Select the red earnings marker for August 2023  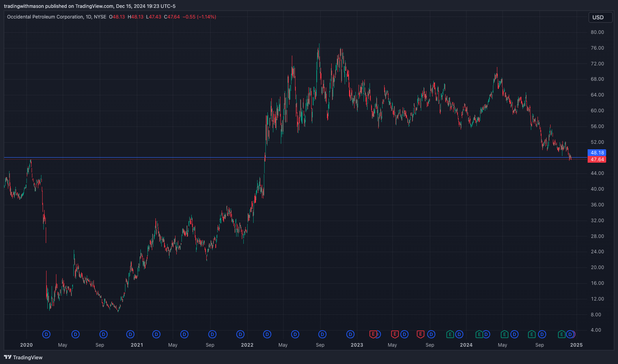coord(420,334)
